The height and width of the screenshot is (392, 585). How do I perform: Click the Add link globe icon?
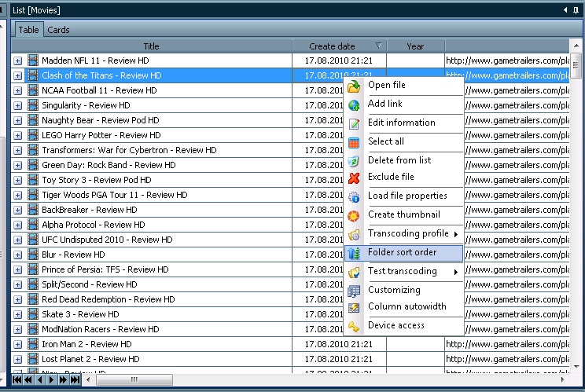[x=354, y=104]
